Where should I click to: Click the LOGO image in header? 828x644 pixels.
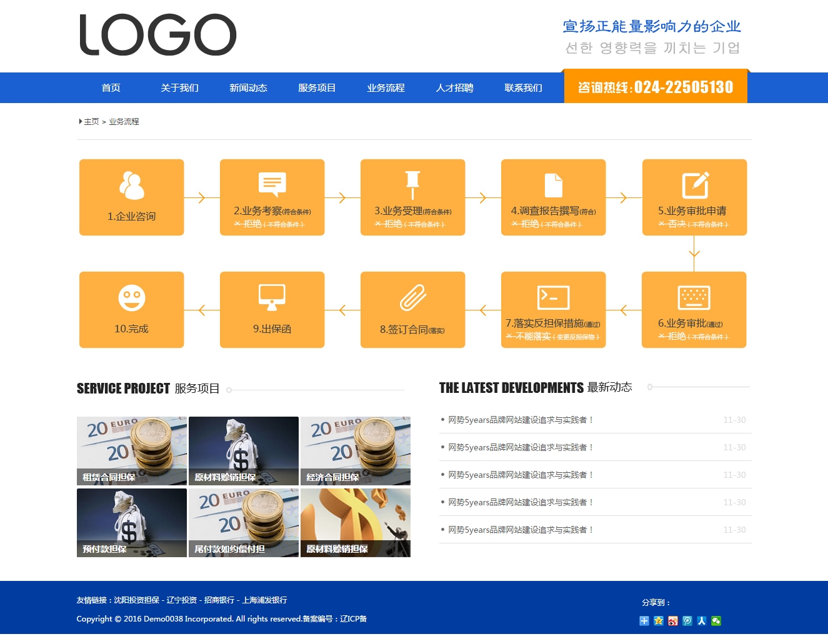click(x=158, y=35)
